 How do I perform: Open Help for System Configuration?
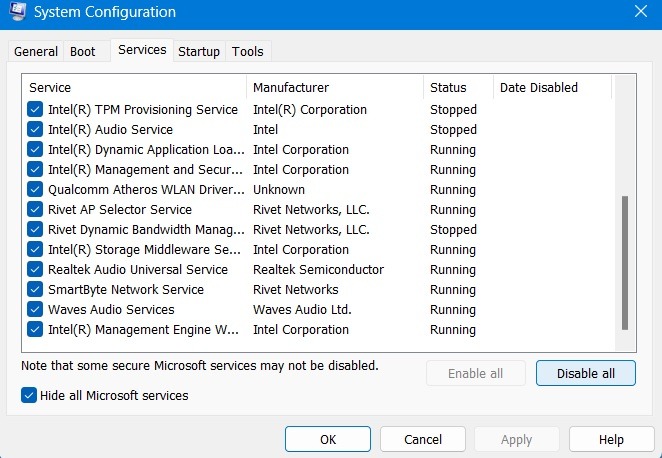coord(611,439)
